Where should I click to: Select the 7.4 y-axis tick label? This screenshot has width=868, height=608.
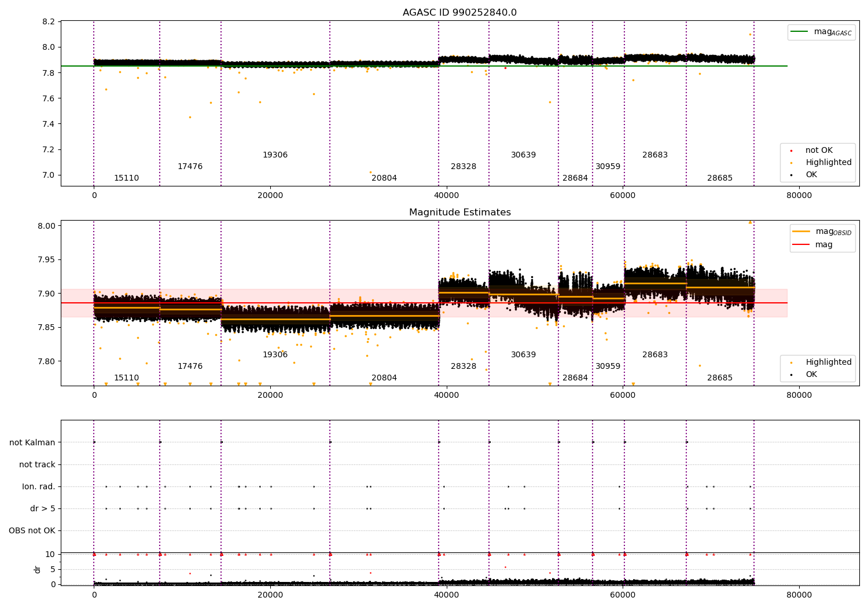[x=49, y=124]
